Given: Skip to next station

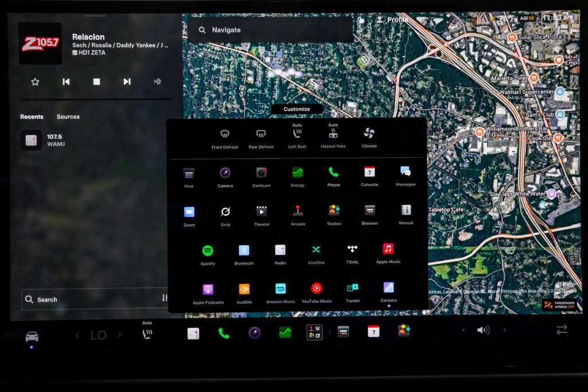Looking at the screenshot, I should tap(127, 81).
